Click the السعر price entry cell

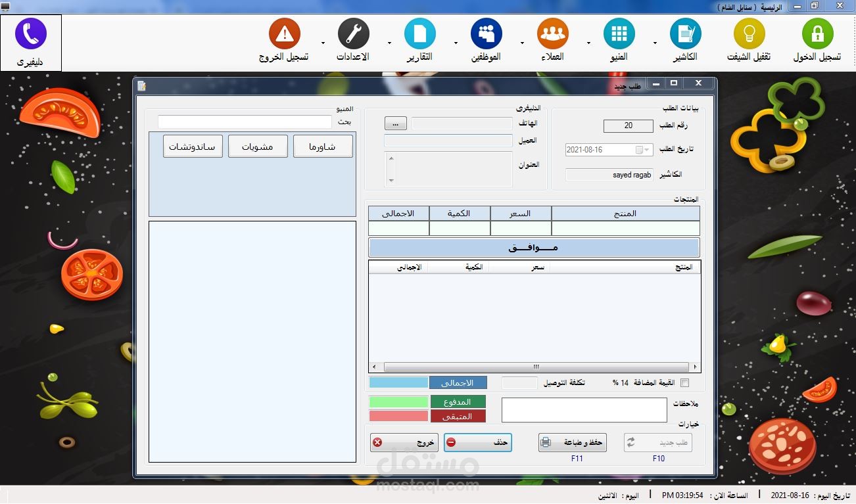point(521,228)
